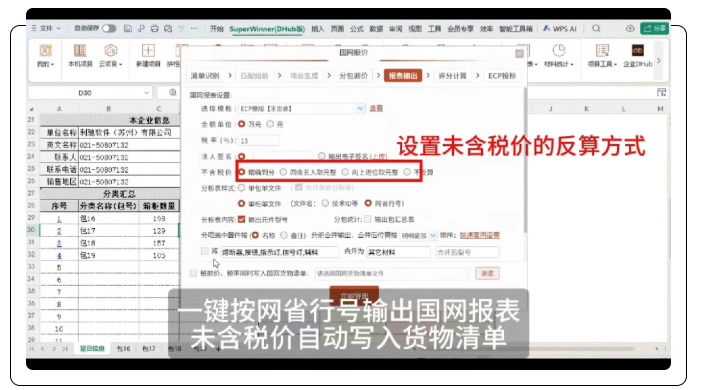This screenshot has height=390, width=709.
Task: Click the cloud upload icon
Action: coord(630,28)
